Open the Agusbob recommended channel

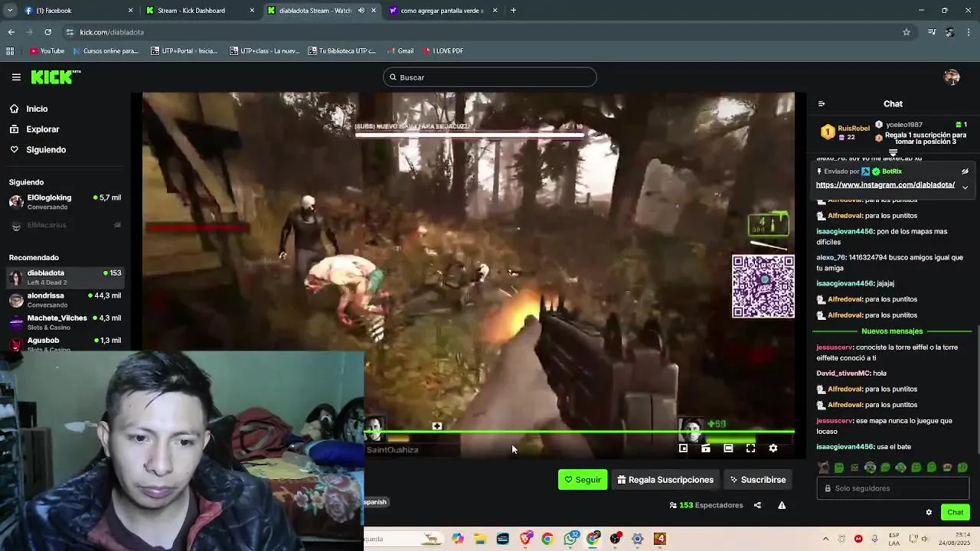click(65, 343)
